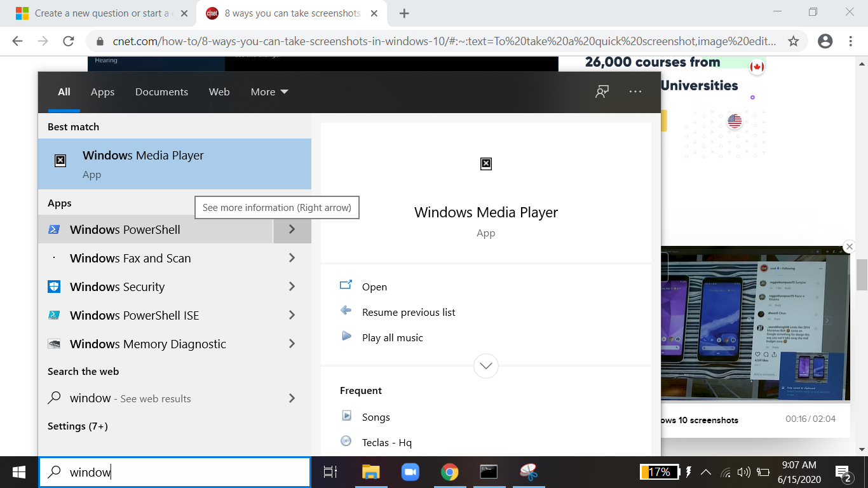Image resolution: width=868 pixels, height=488 pixels.
Task: Launch Zoom from the taskbar
Action: pos(410,472)
